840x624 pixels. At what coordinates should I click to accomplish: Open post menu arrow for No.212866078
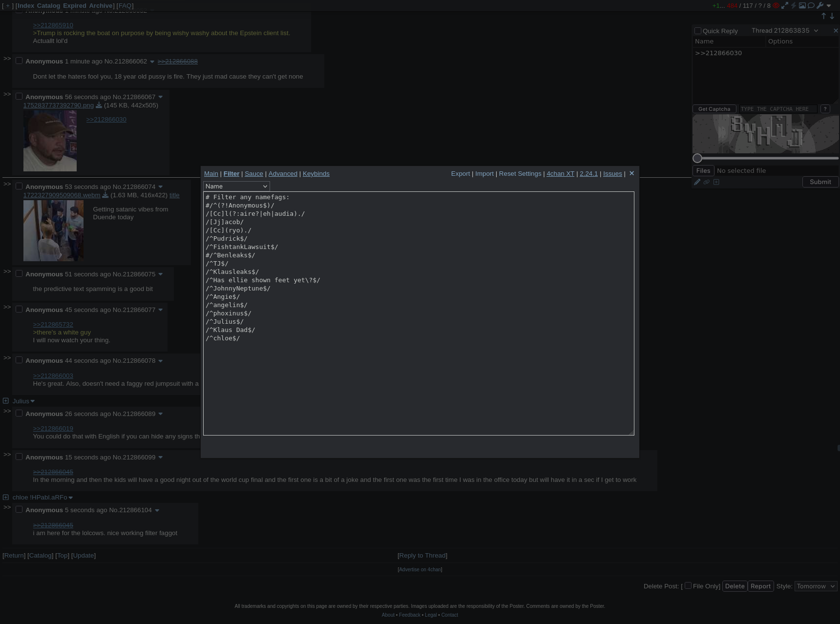[160, 361]
